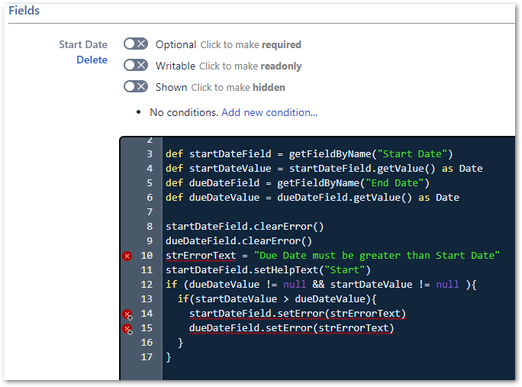The width and height of the screenshot is (522, 387).
Task: Click if(startDateValue > dueDateValue) on line 13
Action: click(x=277, y=299)
